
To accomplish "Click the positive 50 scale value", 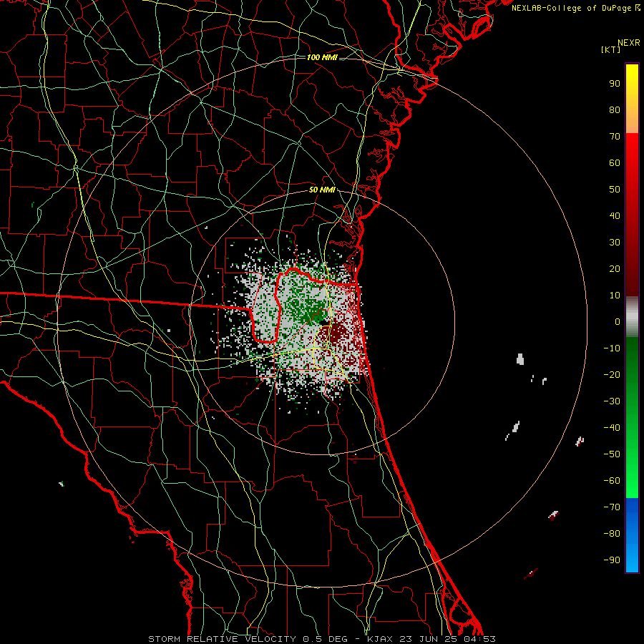I will pyautogui.click(x=615, y=190).
